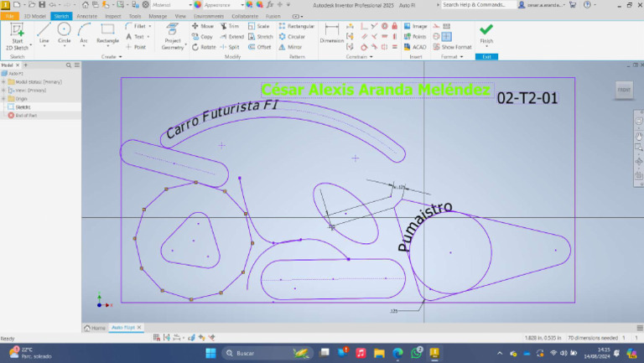Open the Fillet dropdown arrow
The height and width of the screenshot is (363, 644).
pyautogui.click(x=151, y=26)
